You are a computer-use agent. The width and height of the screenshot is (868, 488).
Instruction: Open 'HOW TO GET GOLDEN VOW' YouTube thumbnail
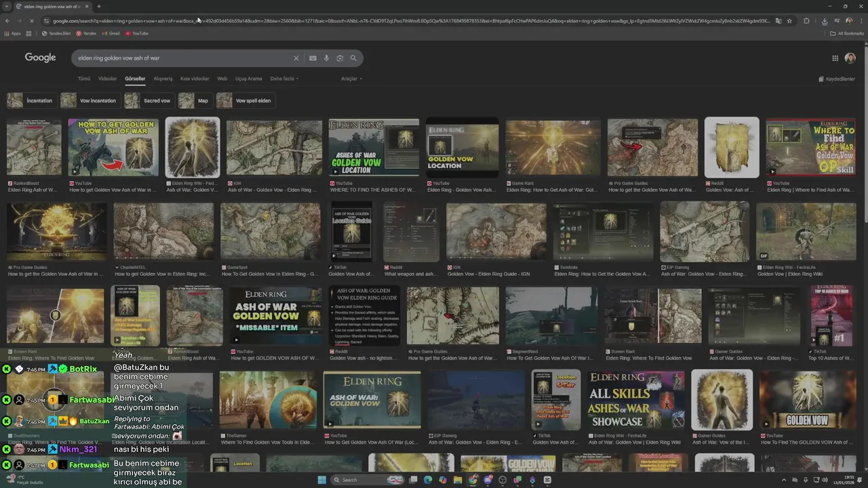click(x=113, y=148)
